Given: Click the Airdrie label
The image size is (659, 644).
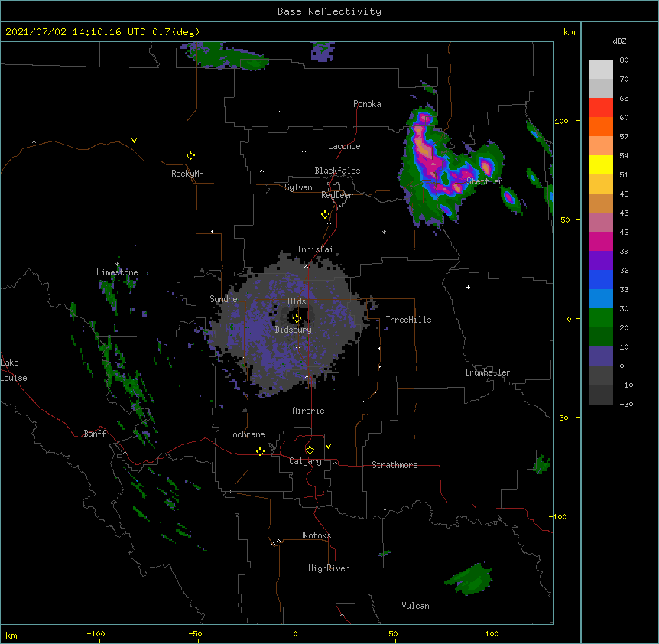Looking at the screenshot, I should point(309,411).
